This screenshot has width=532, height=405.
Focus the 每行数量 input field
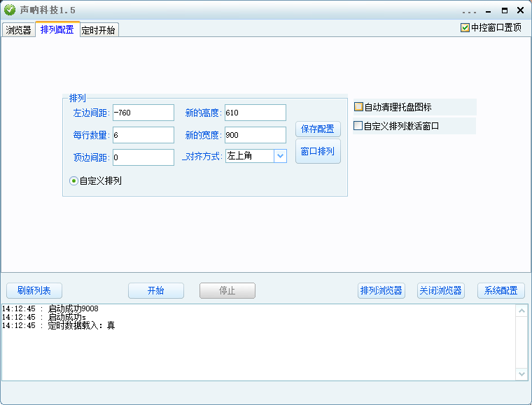click(143, 135)
